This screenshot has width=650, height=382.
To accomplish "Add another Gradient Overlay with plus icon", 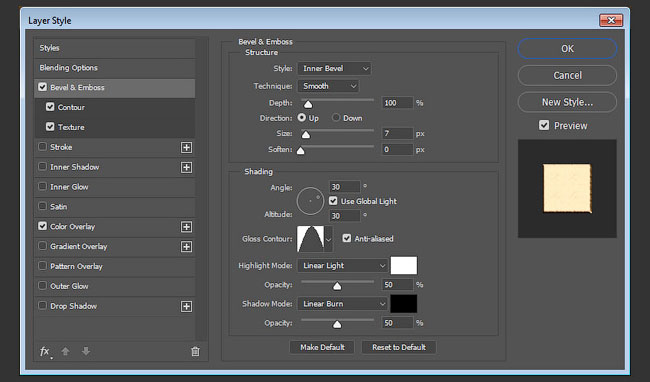I will 187,247.
